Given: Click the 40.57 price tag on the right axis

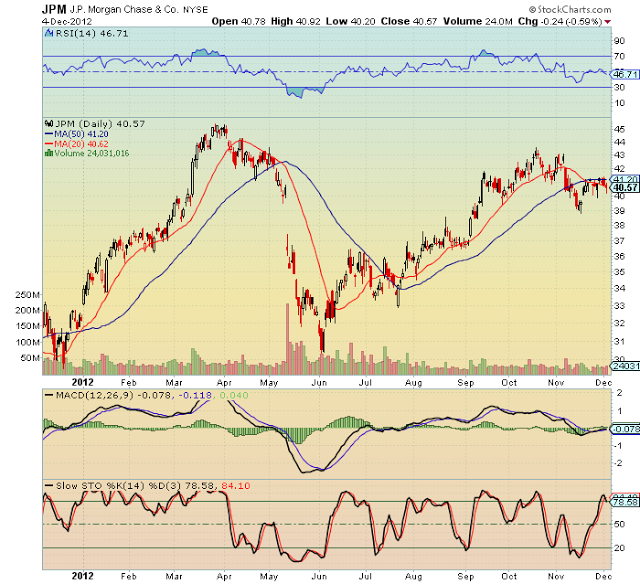Looking at the screenshot, I should [x=625, y=188].
